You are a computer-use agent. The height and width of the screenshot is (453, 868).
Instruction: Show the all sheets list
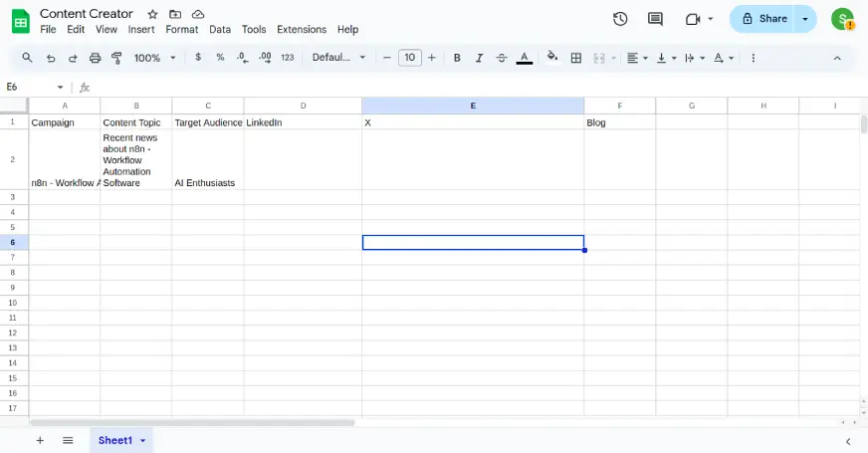pos(68,440)
